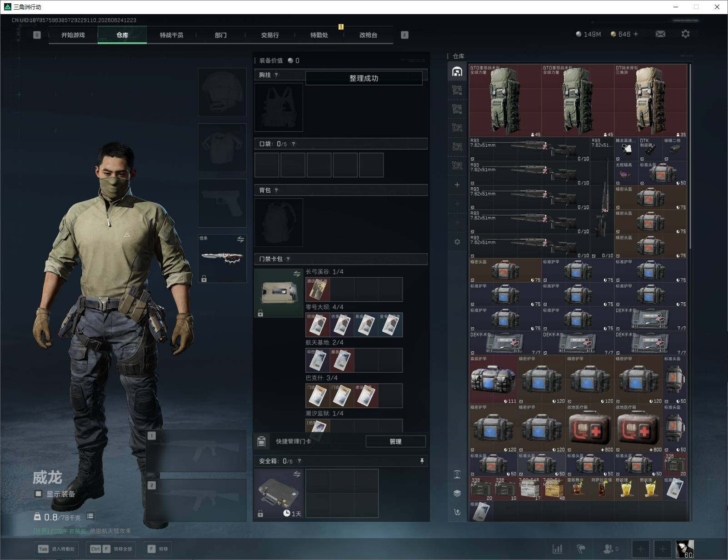Click the portrait icon above the layers icon

click(457, 475)
